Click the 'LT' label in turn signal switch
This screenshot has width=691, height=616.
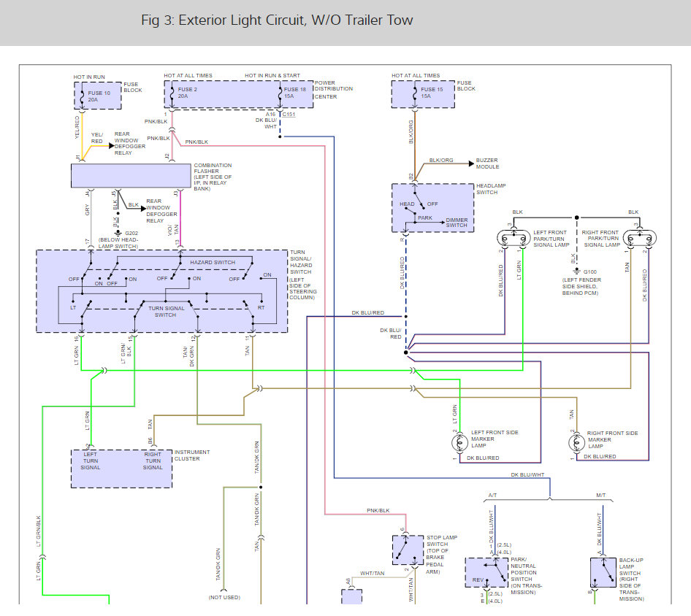click(73, 307)
